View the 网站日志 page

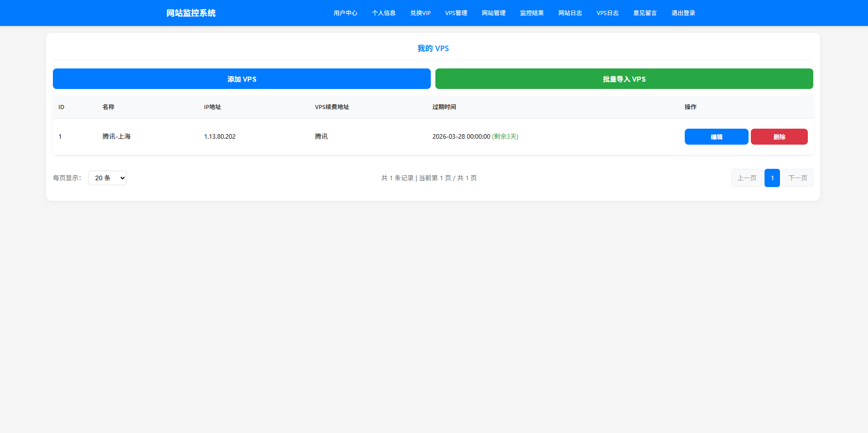tap(570, 13)
